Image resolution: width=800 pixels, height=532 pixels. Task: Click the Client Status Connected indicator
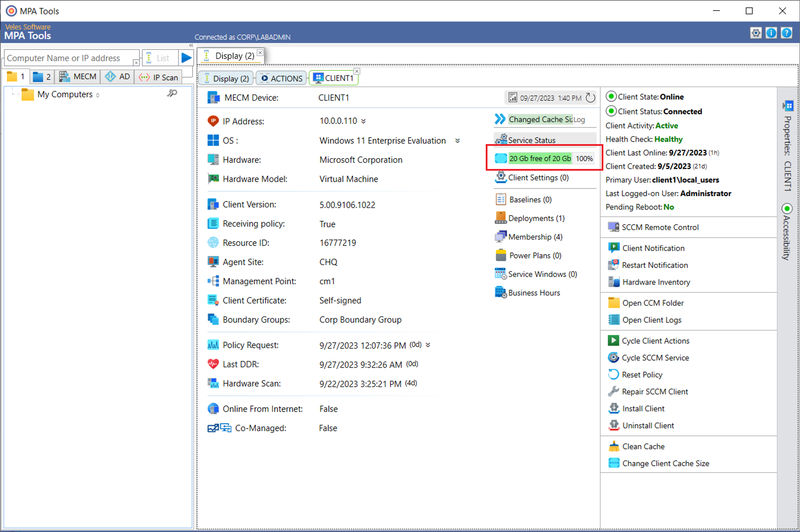click(611, 111)
